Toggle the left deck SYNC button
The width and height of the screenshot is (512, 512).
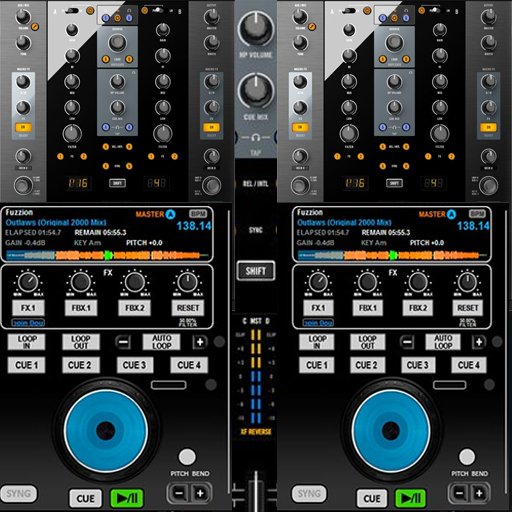[19, 494]
